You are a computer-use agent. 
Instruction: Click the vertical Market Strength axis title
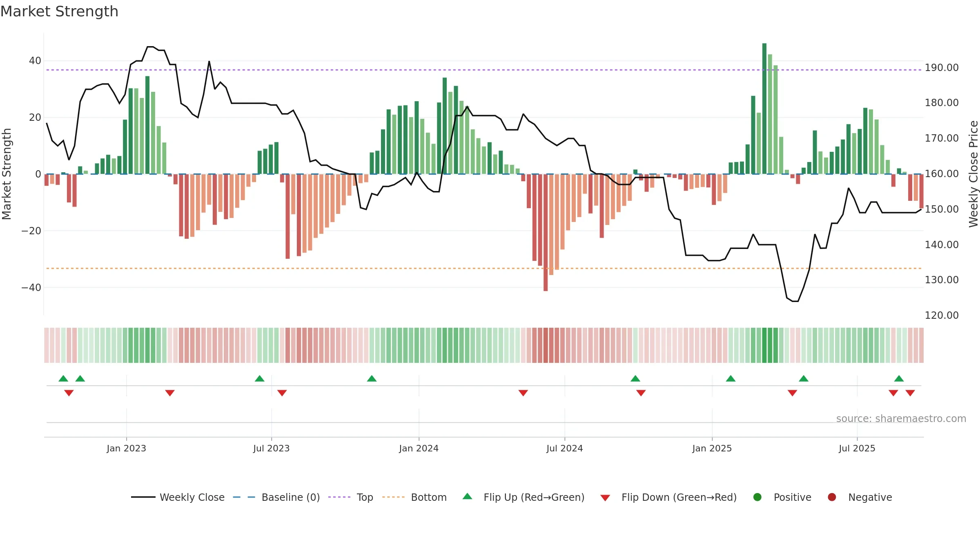[7, 174]
